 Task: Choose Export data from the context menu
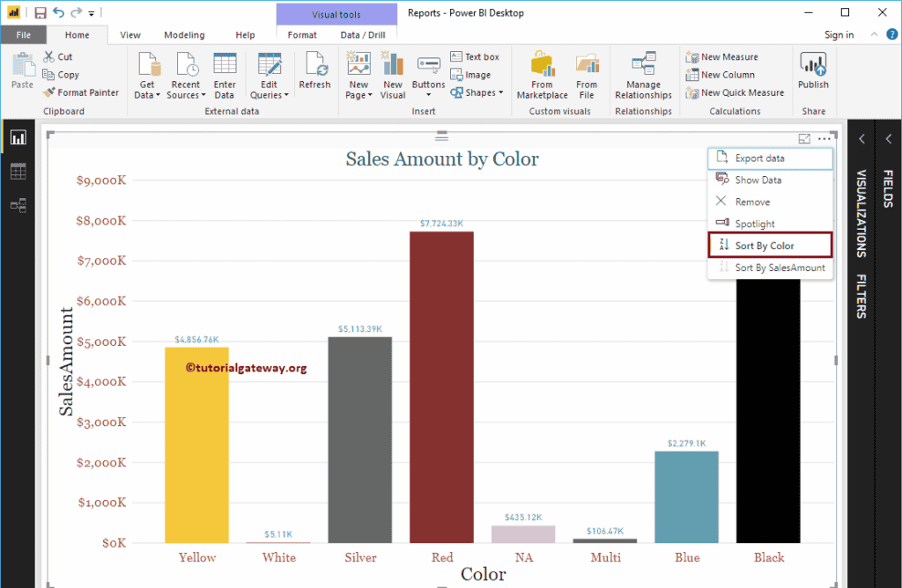tap(770, 158)
